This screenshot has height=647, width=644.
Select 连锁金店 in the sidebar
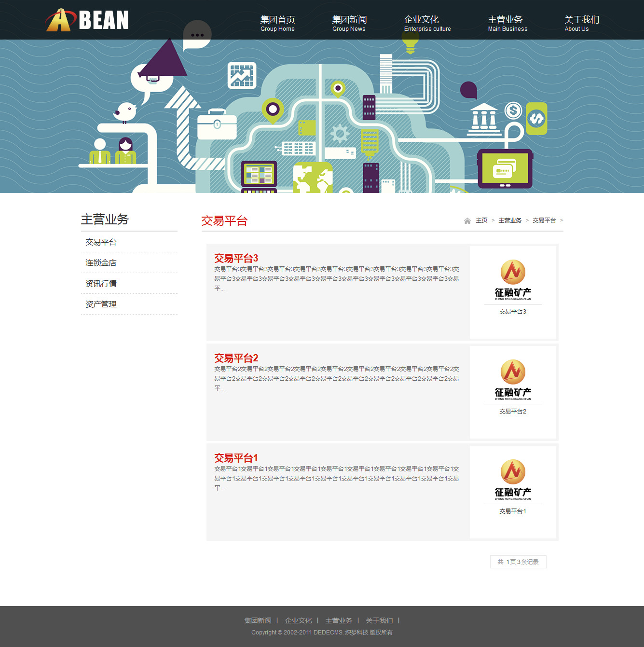tap(101, 263)
